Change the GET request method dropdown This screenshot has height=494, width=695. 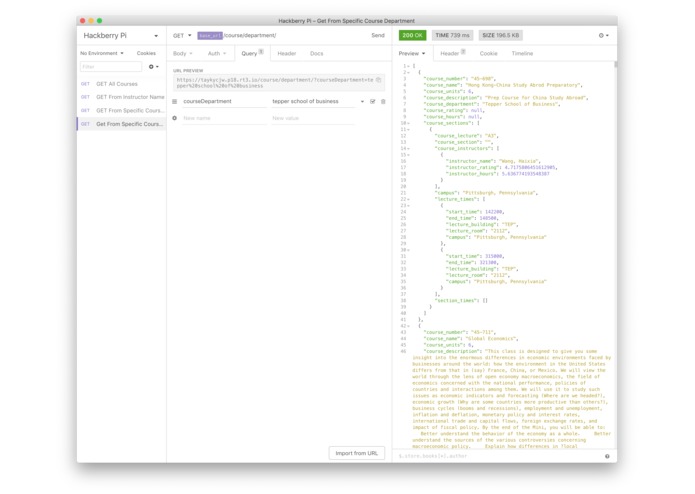coord(182,35)
